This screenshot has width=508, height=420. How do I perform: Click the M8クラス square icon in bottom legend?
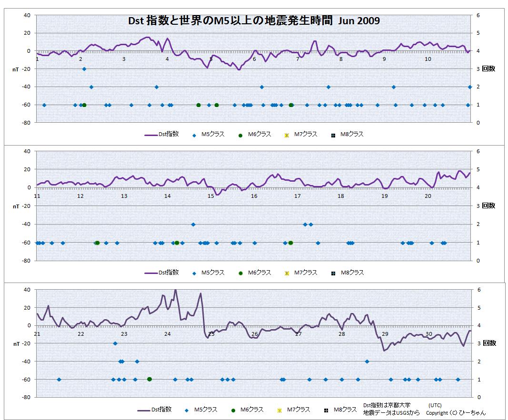tap(326, 410)
